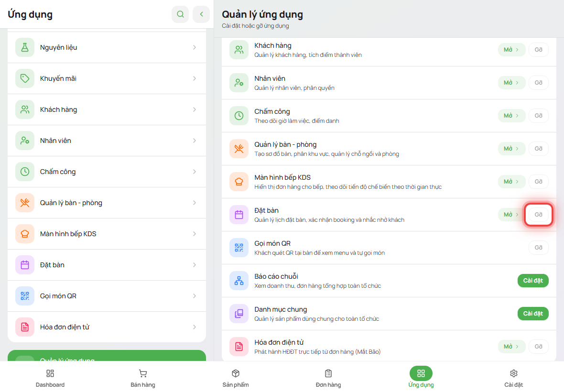Install Danh mục chung with Cài đặt
This screenshot has width=564, height=392.
[533, 314]
